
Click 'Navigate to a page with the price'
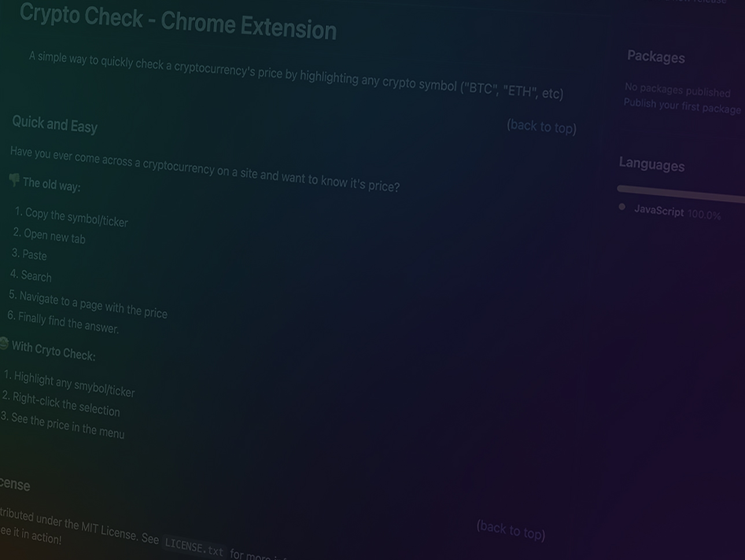tap(93, 305)
